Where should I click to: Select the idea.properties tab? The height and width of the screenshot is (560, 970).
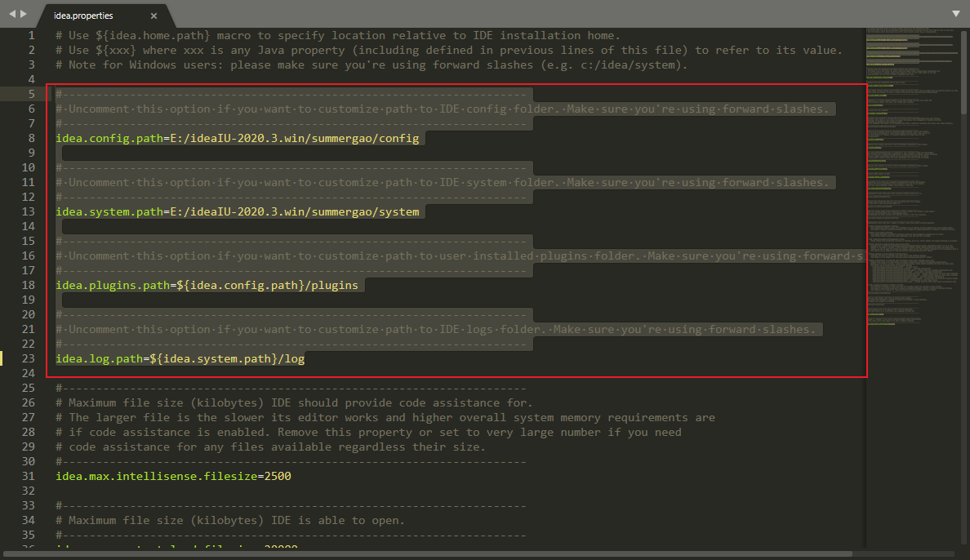tap(83, 14)
